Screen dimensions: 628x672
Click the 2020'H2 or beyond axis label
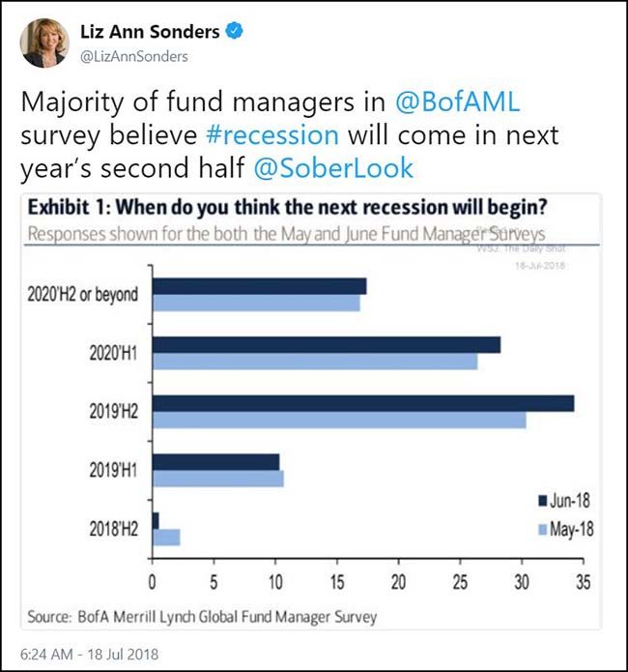click(85, 294)
